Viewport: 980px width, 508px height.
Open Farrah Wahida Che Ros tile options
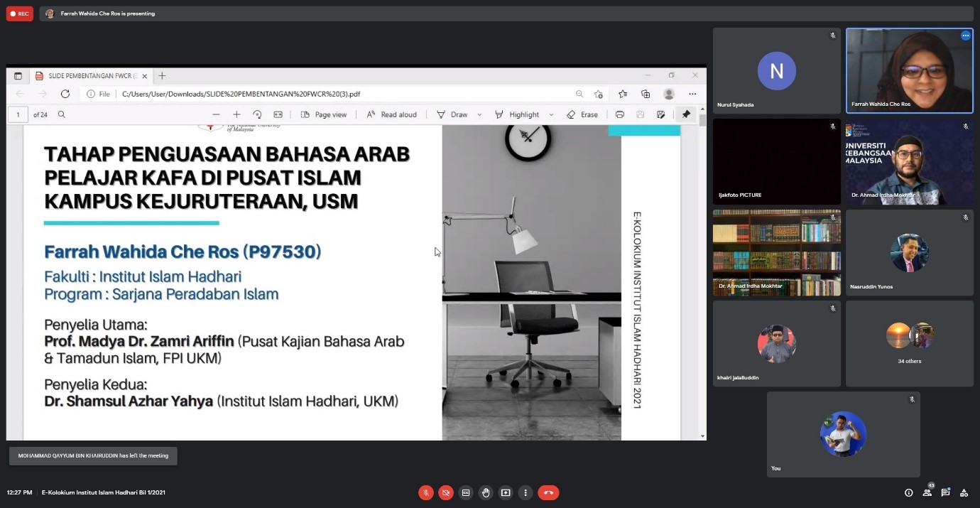point(965,36)
